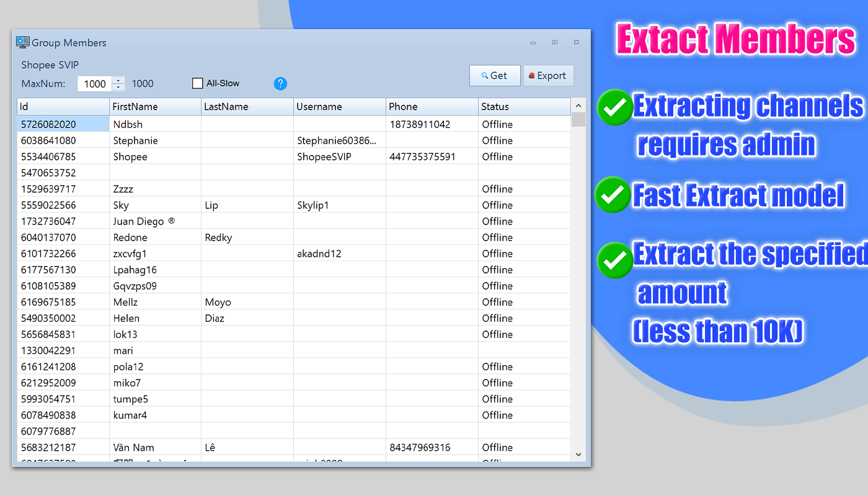Click inside the MaxNum input field
This screenshot has height=496, width=868.
pos(96,83)
